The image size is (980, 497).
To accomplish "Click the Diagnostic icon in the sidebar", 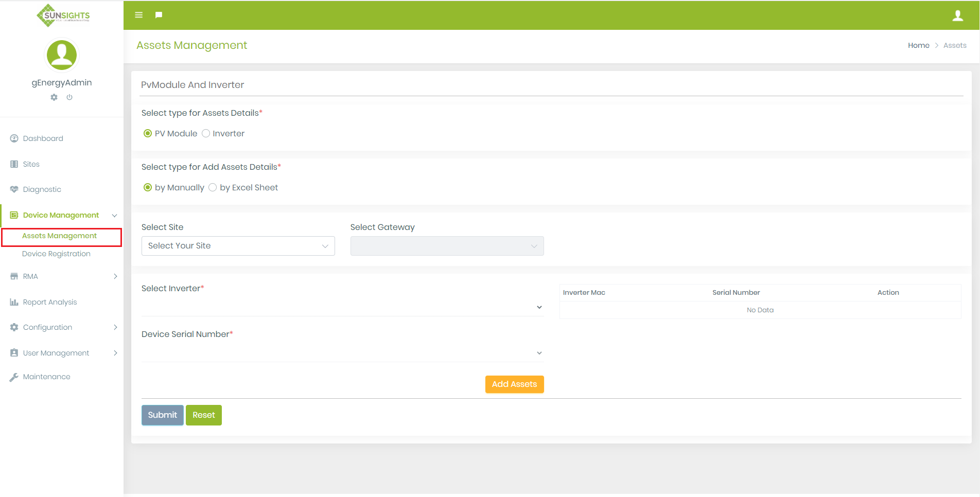I will pos(13,189).
